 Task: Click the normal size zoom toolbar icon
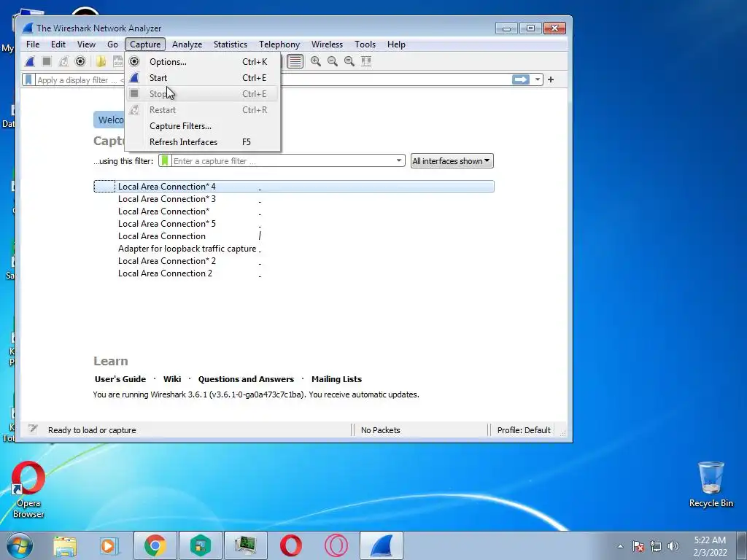[x=349, y=61]
